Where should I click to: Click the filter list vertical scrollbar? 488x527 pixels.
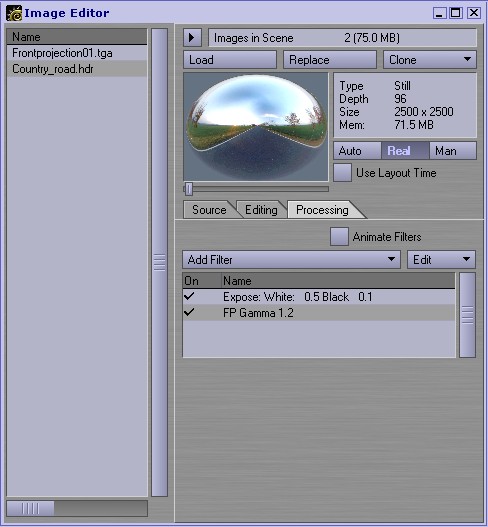[467, 315]
